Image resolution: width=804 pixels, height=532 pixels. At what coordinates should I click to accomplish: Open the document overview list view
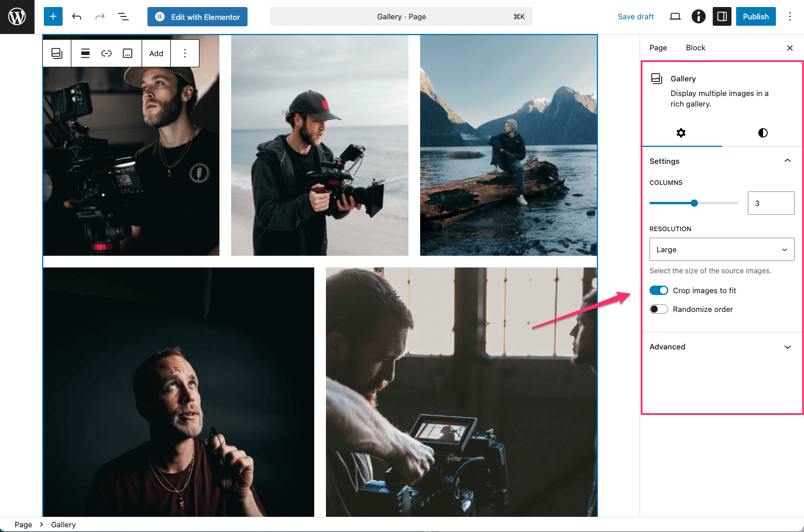click(x=123, y=16)
